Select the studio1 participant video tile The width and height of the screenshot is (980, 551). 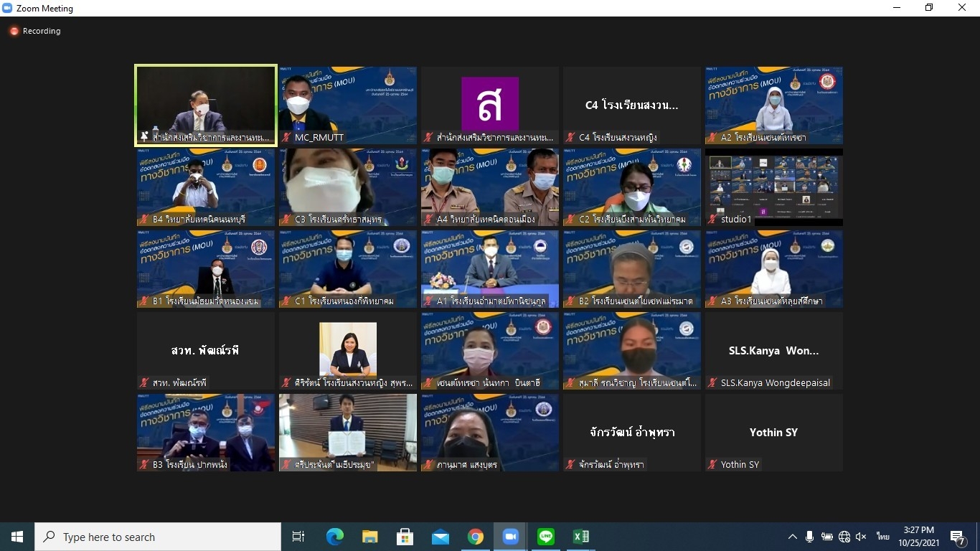[x=774, y=187]
